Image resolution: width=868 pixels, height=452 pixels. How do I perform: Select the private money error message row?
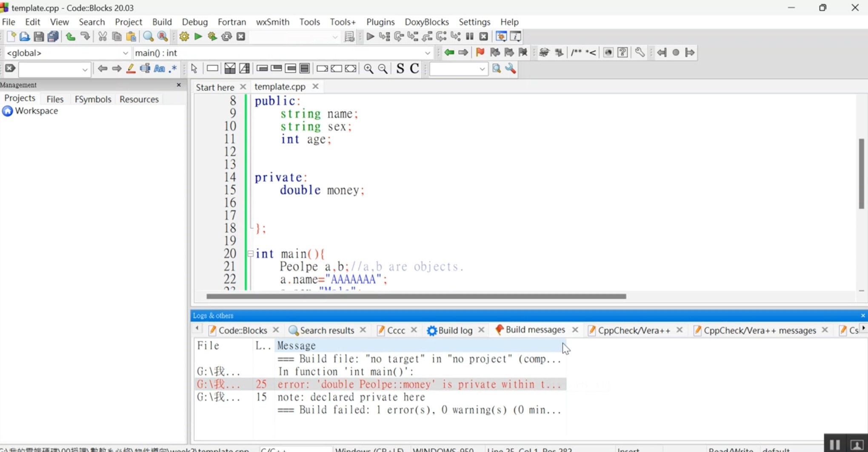point(419,384)
